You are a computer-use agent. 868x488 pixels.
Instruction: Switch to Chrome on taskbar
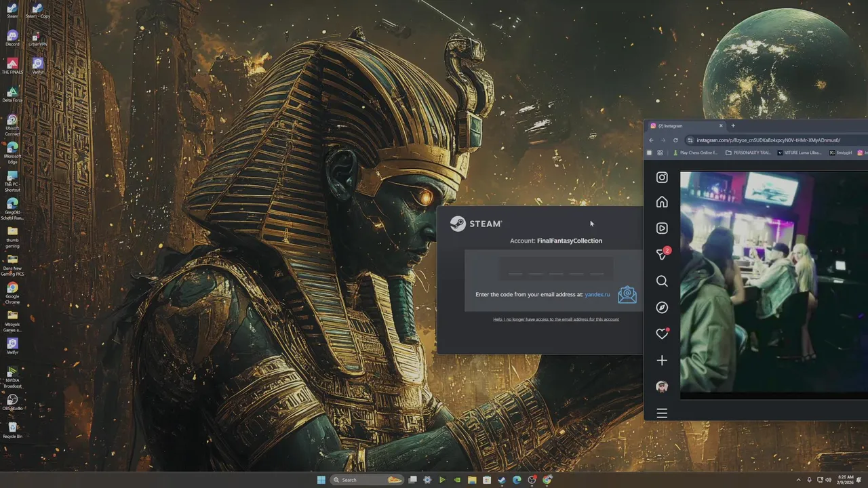click(x=547, y=480)
